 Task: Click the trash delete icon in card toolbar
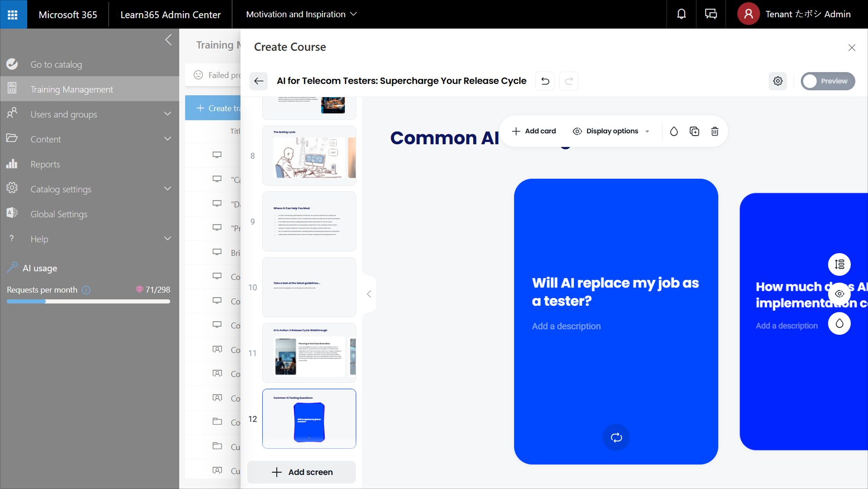pos(715,132)
